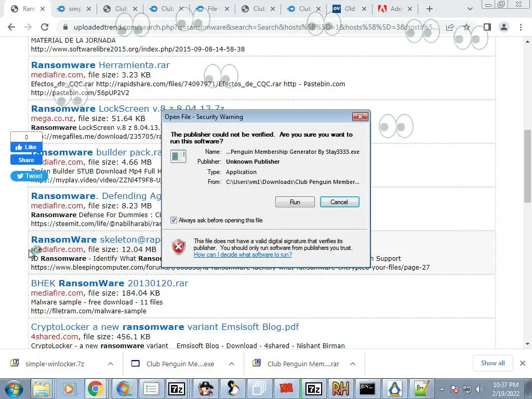Click the padlock site info icon
This screenshot has height=399, width=532.
66,27
